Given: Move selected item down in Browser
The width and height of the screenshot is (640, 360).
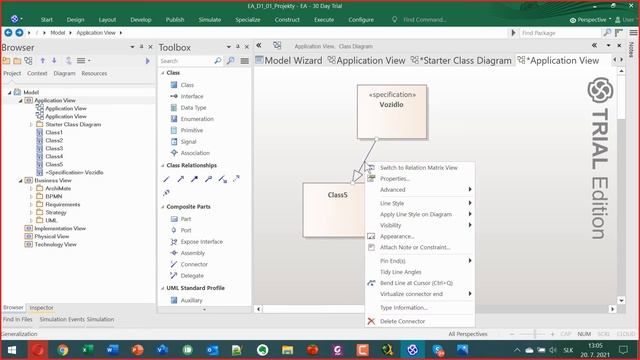Looking at the screenshot, I should [54, 61].
